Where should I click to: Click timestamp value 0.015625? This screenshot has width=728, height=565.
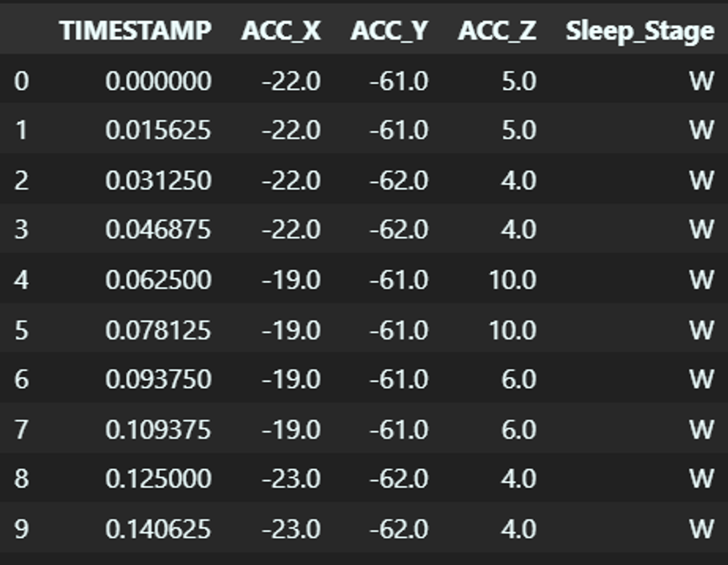(x=158, y=130)
